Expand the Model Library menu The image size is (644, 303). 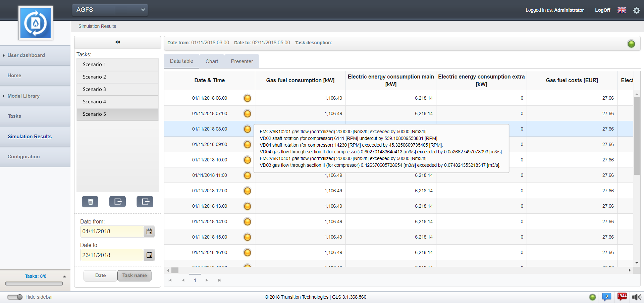(x=23, y=96)
